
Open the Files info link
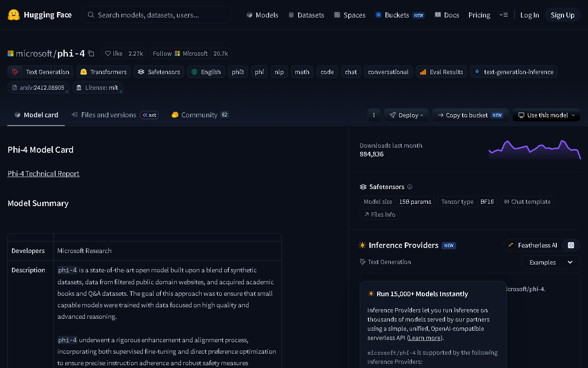[x=380, y=214]
